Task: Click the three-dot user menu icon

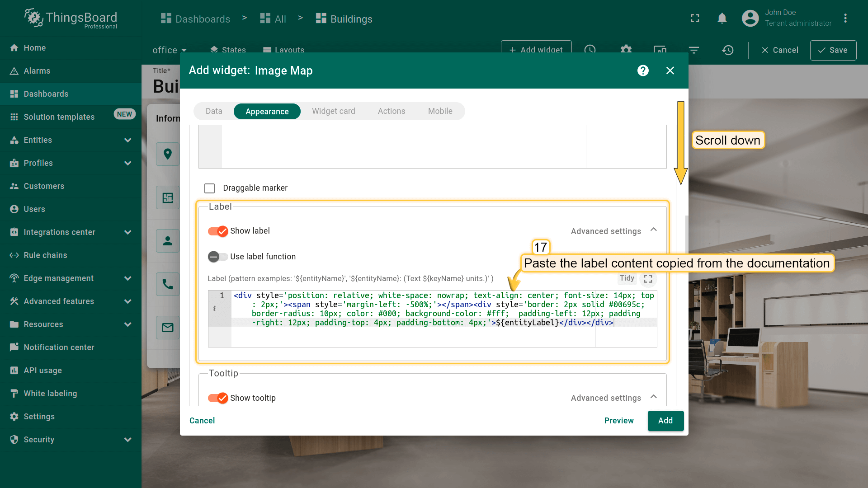Action: click(x=845, y=18)
